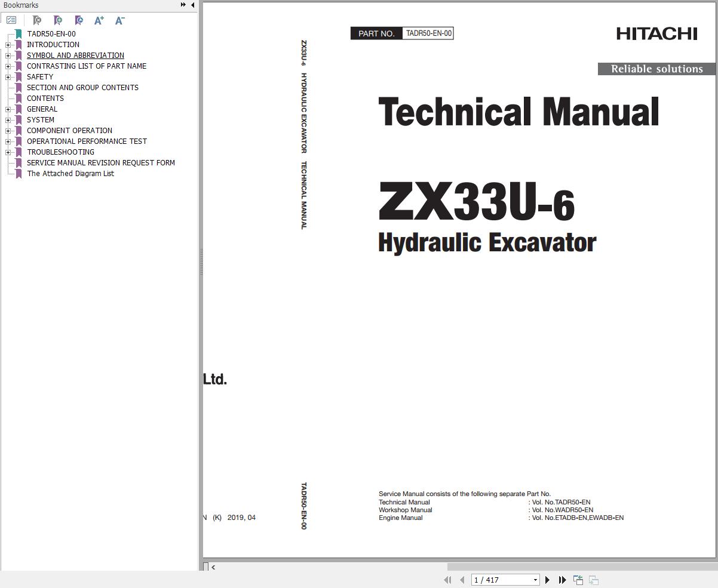Open the page number dropdown arrow
Viewport: 718px width, 588px height.
tap(535, 580)
